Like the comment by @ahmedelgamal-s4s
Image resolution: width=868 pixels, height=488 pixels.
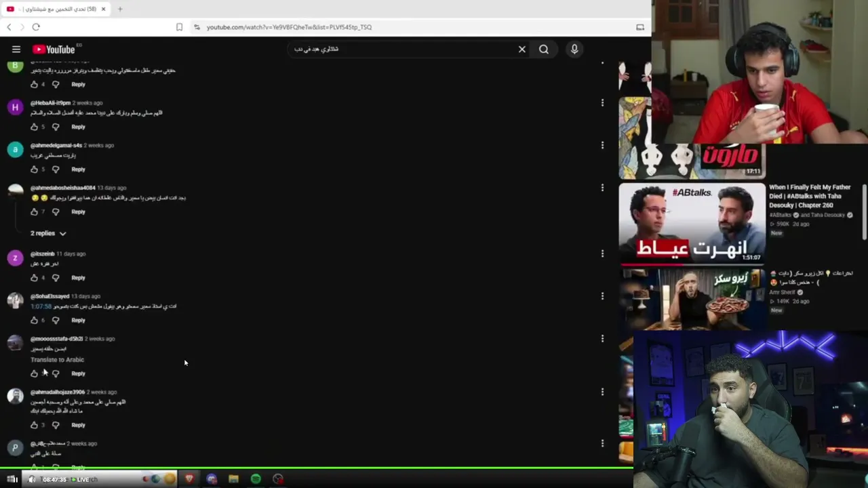pos(34,169)
